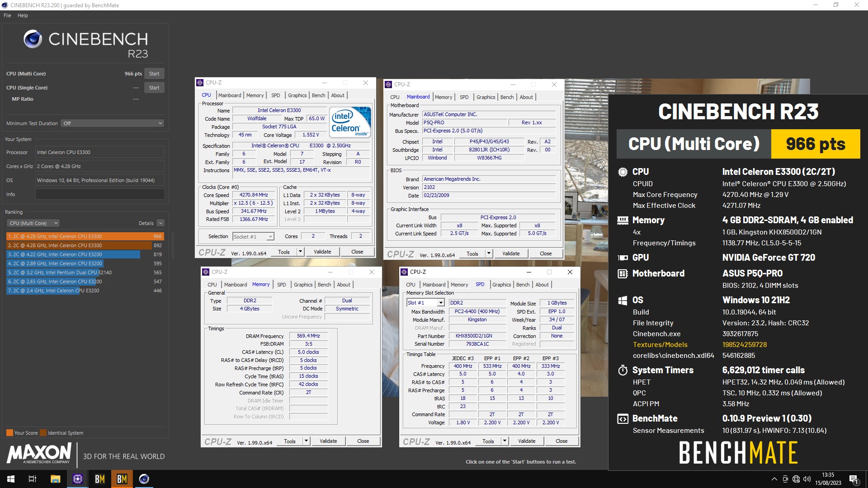
Task: Open Task View from the taskbar
Action: [33, 479]
